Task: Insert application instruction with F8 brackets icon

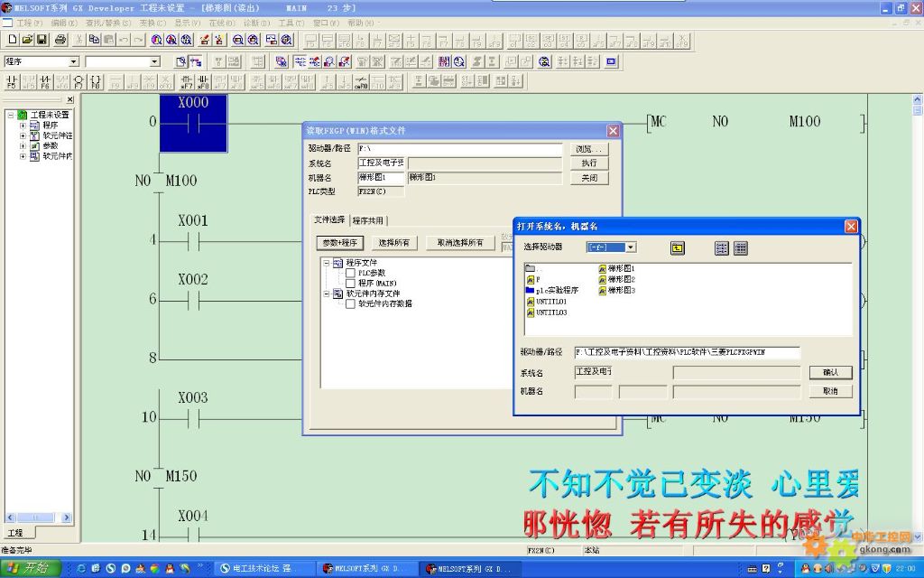Action: pyautogui.click(x=96, y=81)
